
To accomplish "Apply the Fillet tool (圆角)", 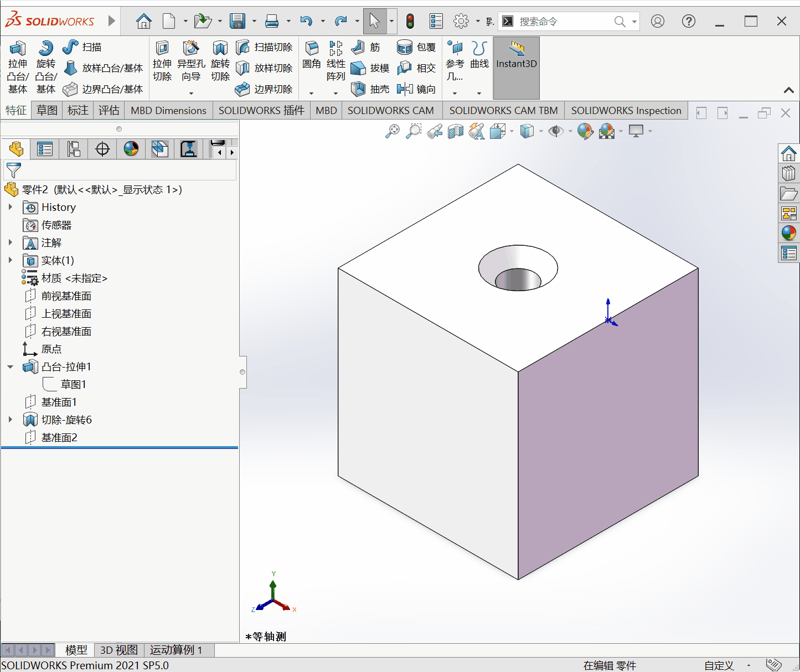I will pyautogui.click(x=312, y=55).
